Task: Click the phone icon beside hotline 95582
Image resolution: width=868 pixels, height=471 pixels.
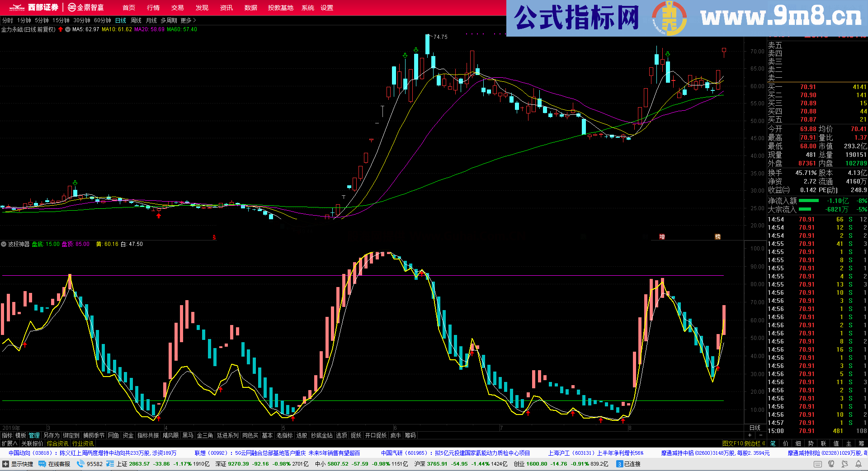Action: click(80, 464)
